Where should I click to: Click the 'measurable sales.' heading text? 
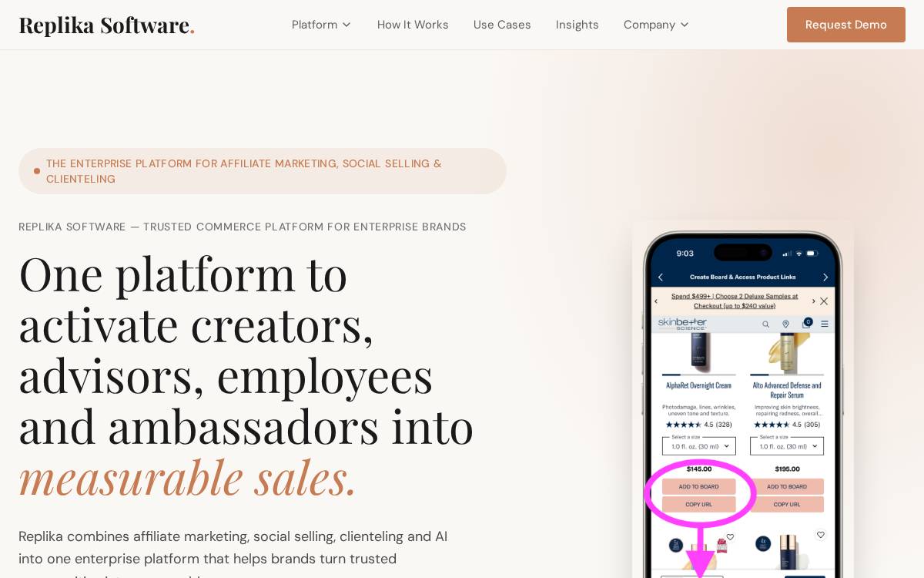click(x=188, y=477)
